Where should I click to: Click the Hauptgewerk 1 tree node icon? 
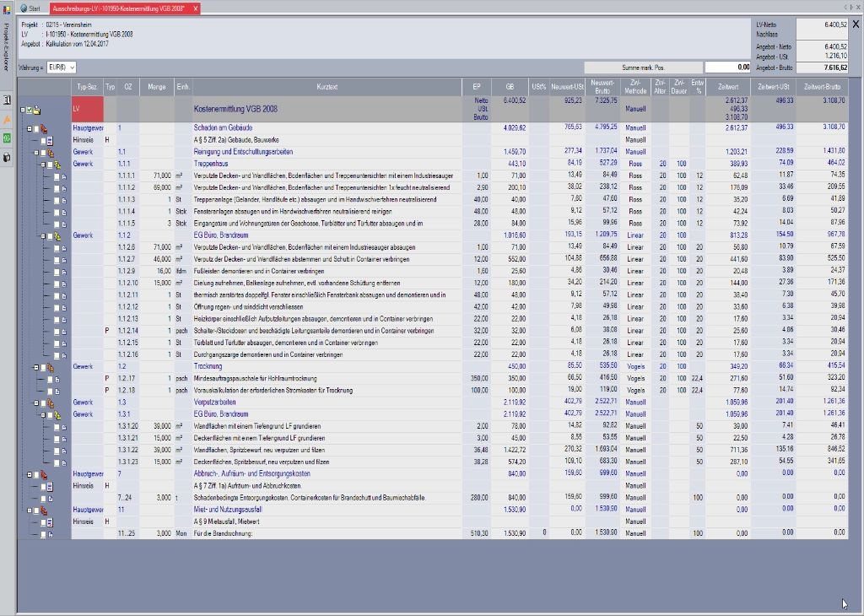click(x=44, y=129)
